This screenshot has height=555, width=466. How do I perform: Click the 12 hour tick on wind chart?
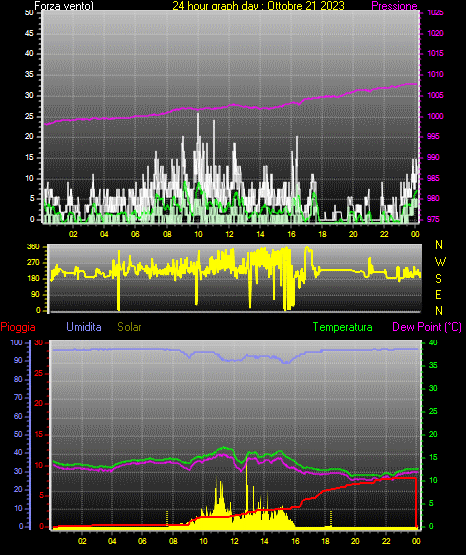pyautogui.click(x=229, y=234)
